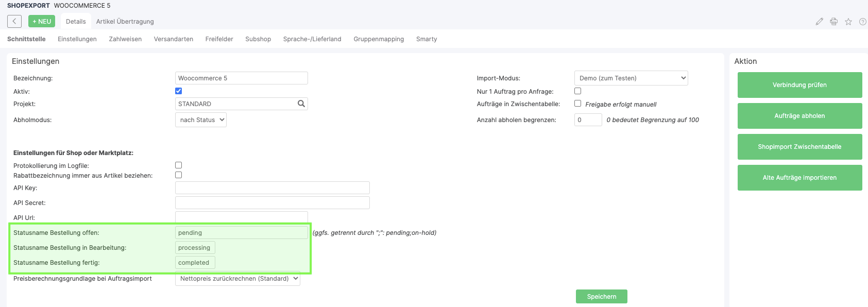Focus the API Secret input

click(x=273, y=202)
